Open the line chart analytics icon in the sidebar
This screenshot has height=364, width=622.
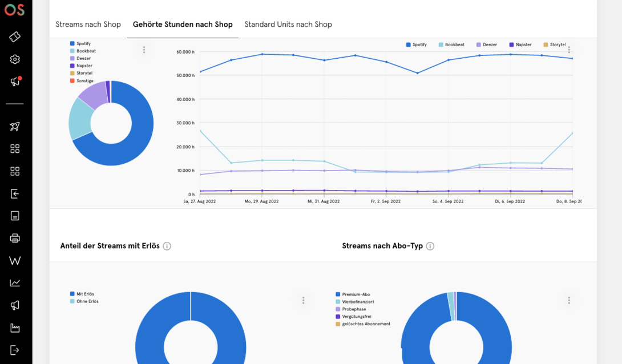[15, 283]
